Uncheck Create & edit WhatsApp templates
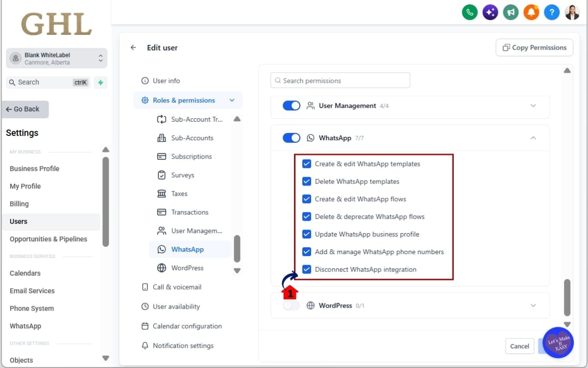588x368 pixels. pyautogui.click(x=307, y=164)
